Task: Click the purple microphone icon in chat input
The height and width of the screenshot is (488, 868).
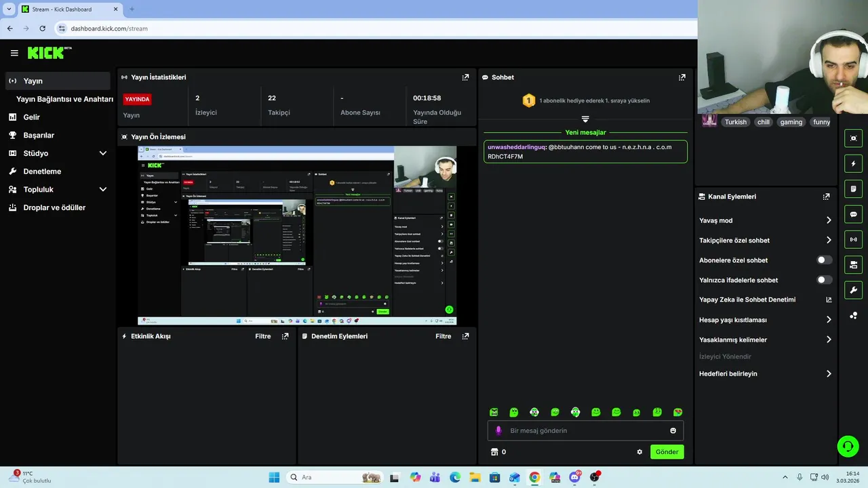Action: coord(498,430)
